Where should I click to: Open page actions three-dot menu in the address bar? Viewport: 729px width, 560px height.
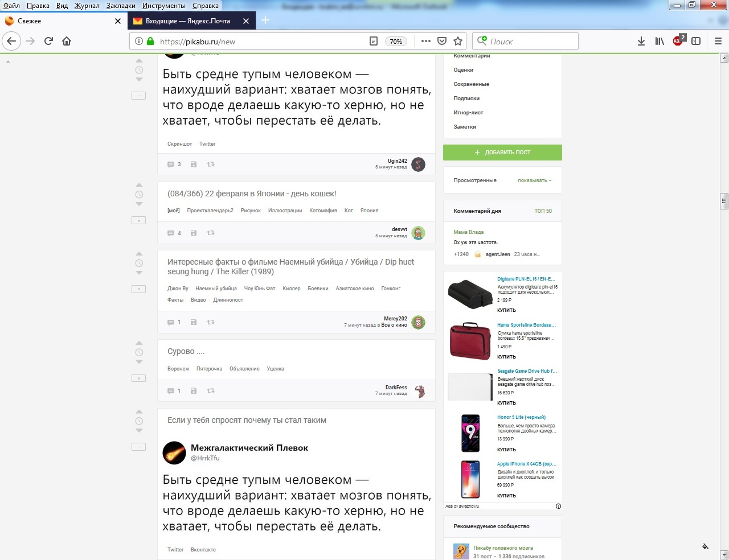(425, 41)
